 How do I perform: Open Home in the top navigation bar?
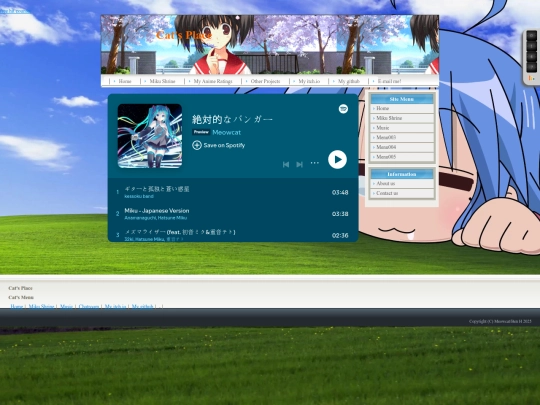[125, 81]
